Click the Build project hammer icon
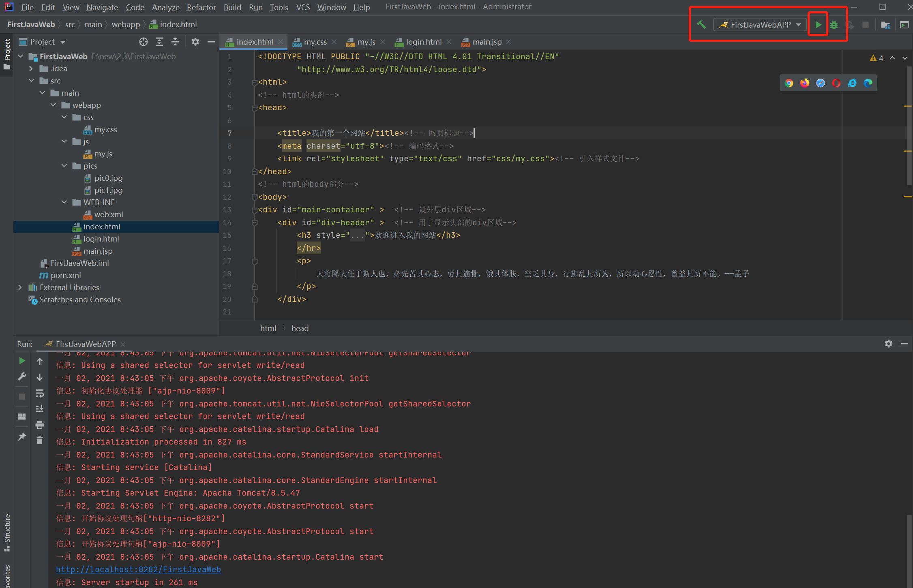Viewport: 913px width, 588px height. point(701,25)
